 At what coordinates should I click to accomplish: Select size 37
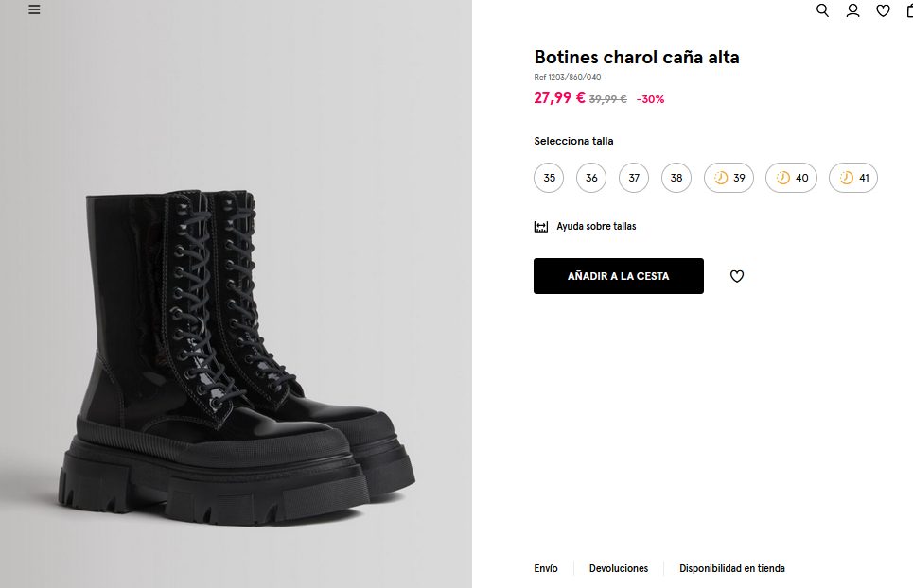click(x=634, y=178)
